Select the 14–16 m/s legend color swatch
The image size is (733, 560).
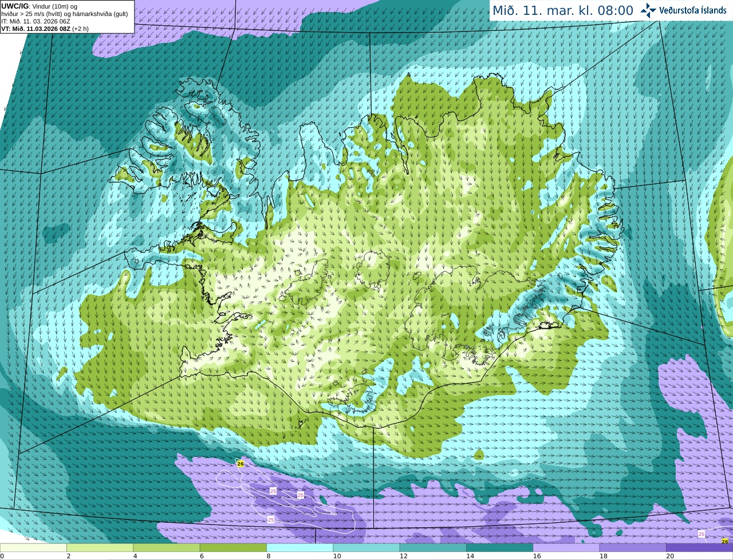pos(499,547)
